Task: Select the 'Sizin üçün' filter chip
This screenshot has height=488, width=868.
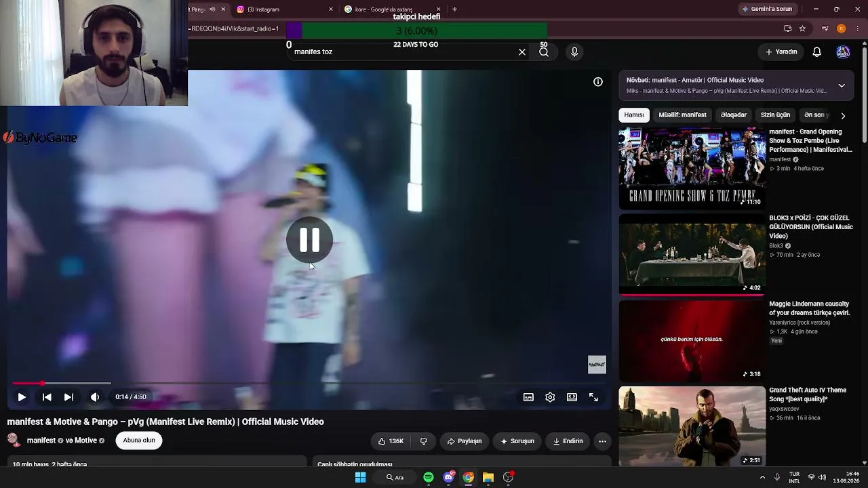Action: point(775,115)
